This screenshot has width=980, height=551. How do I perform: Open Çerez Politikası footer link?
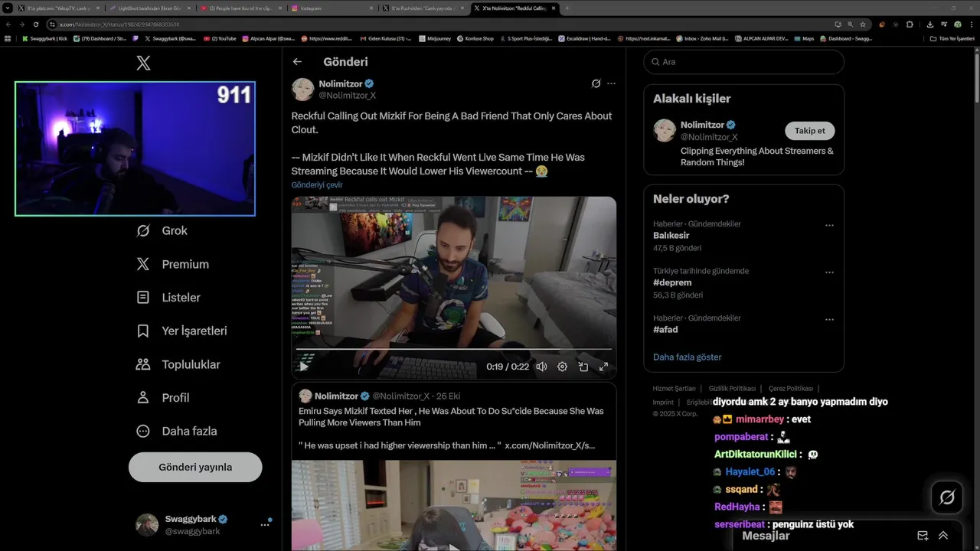tap(791, 389)
